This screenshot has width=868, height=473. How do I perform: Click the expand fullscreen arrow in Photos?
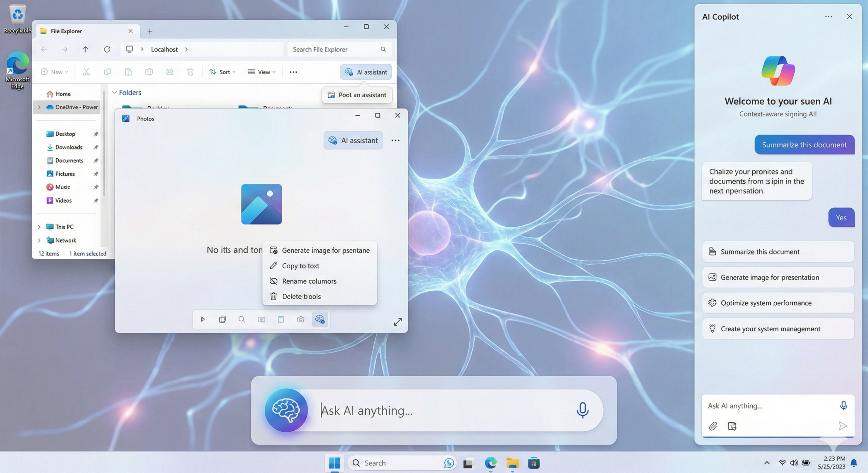398,322
